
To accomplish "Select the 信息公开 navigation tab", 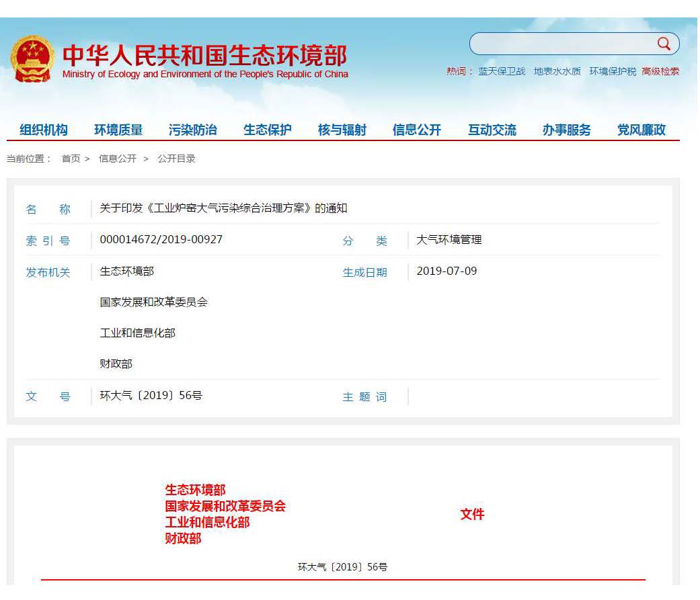I will (417, 130).
